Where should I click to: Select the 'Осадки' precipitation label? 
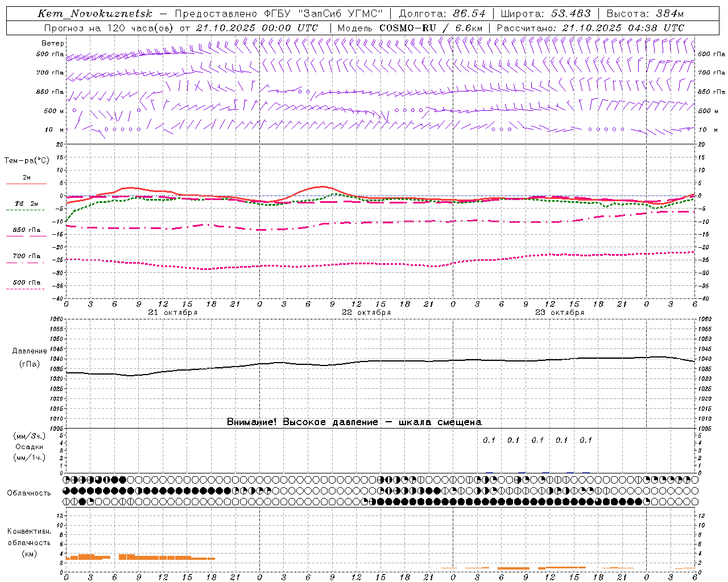pyautogui.click(x=30, y=447)
